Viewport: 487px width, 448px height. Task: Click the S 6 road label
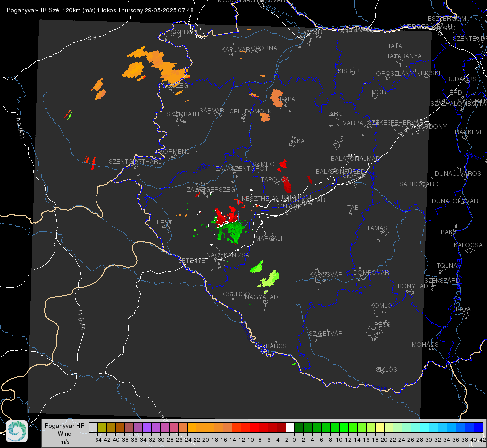point(92,38)
